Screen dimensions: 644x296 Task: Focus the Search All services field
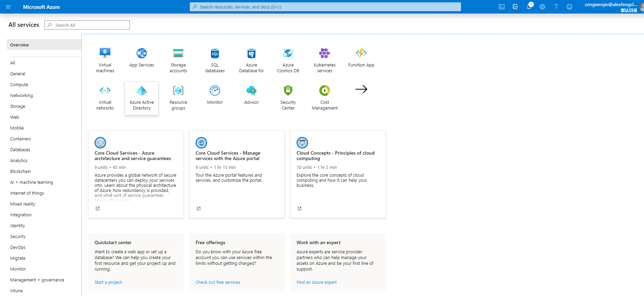point(87,25)
